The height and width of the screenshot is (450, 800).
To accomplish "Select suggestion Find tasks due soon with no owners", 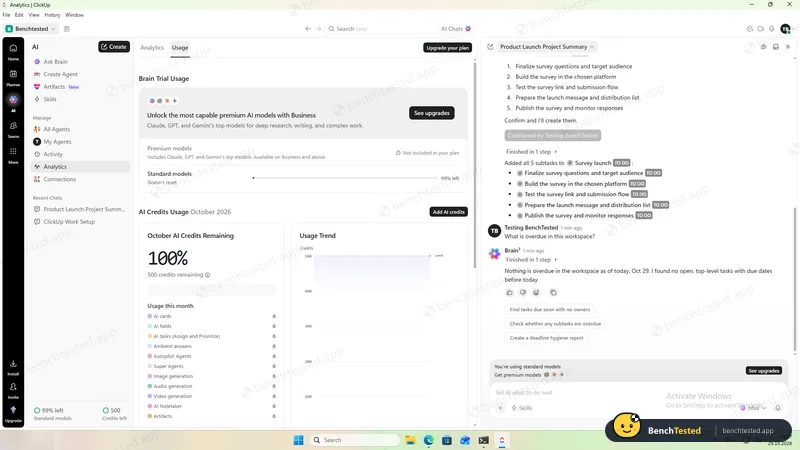I will click(549, 309).
